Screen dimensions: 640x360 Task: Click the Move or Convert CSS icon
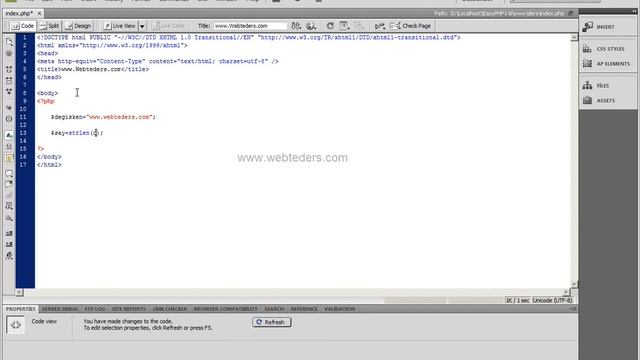coord(9,218)
